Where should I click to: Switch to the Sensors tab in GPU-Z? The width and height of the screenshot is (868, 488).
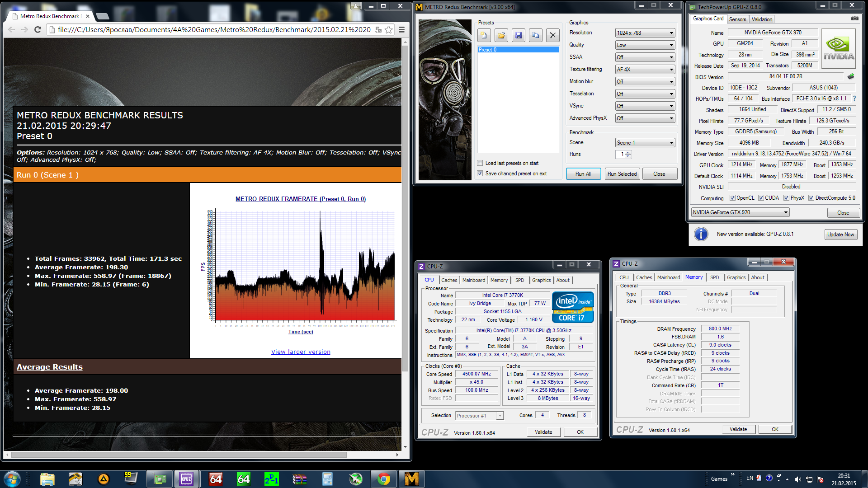tap(737, 19)
